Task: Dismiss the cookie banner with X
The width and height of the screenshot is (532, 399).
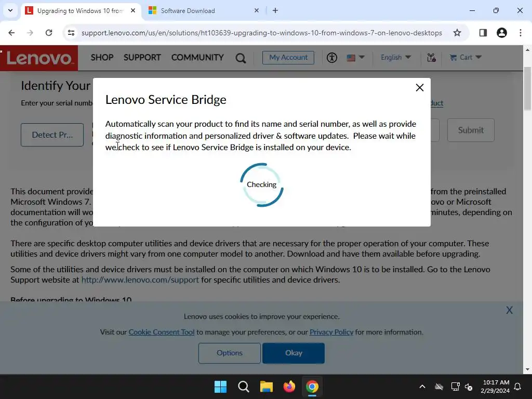Action: pos(509,310)
